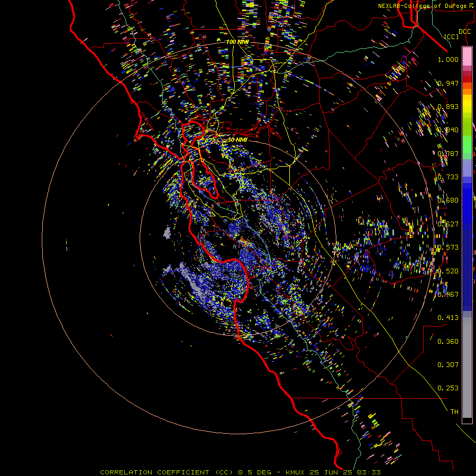The height and width of the screenshot is (476, 476).
Task: Click the KMUX radar site identifier
Action: point(296,472)
